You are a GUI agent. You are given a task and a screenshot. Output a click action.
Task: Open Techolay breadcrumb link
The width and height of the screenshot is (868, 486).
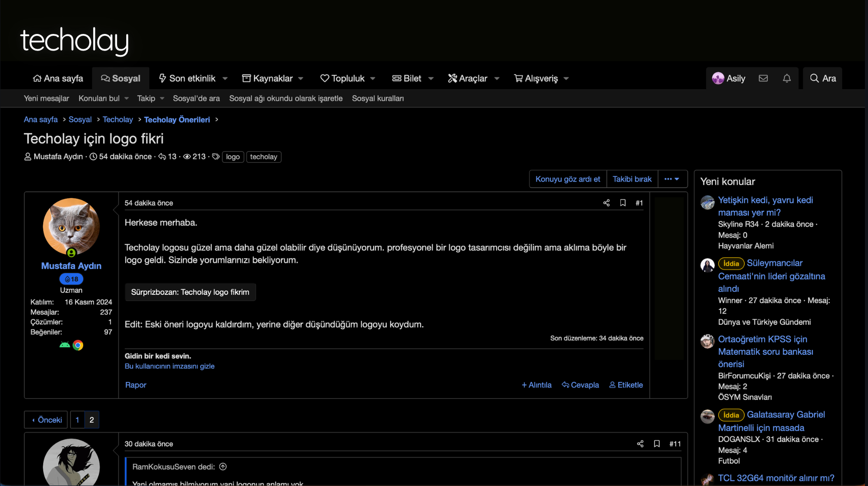pyautogui.click(x=118, y=120)
